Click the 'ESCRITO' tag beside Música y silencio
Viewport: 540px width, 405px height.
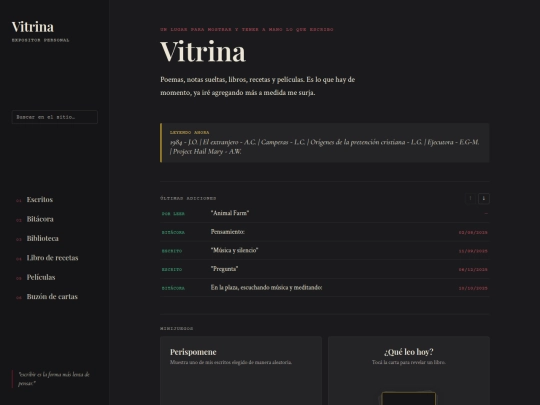coord(172,251)
